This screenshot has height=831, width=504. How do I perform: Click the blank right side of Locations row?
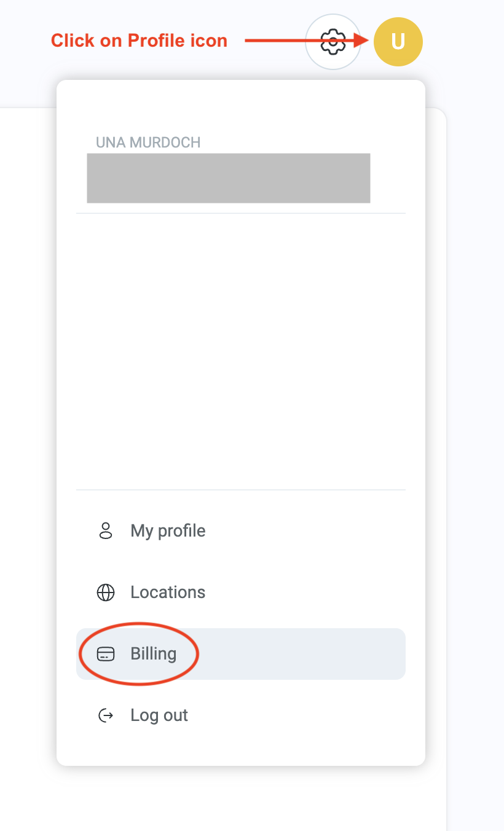(x=307, y=593)
